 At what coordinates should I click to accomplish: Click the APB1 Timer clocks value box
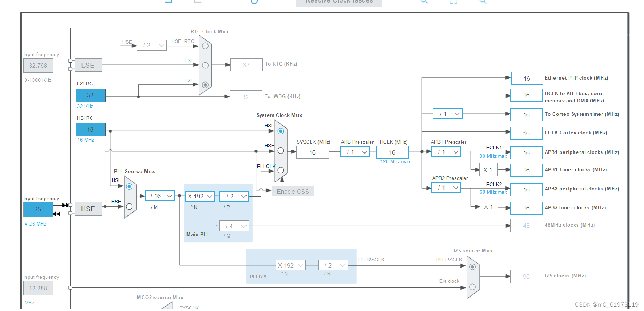click(x=527, y=170)
